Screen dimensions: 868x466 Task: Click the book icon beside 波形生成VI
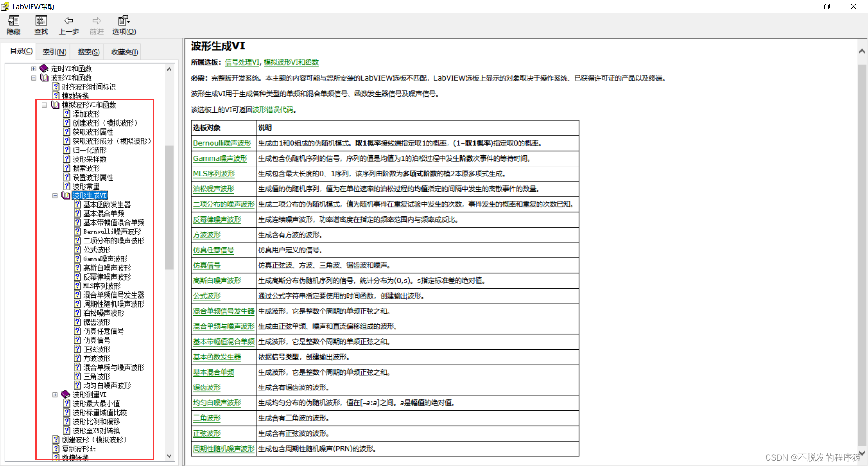click(66, 195)
